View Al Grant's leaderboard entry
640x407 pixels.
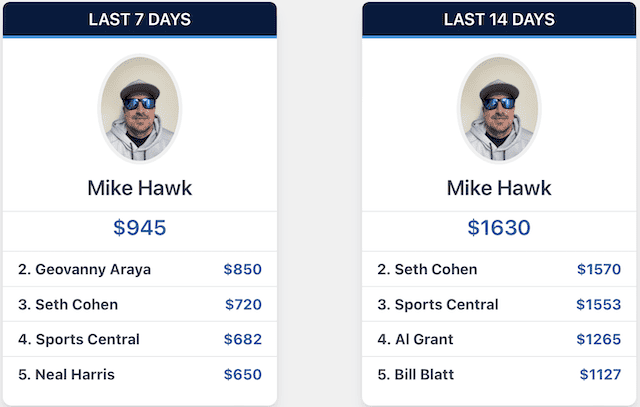[499, 339]
